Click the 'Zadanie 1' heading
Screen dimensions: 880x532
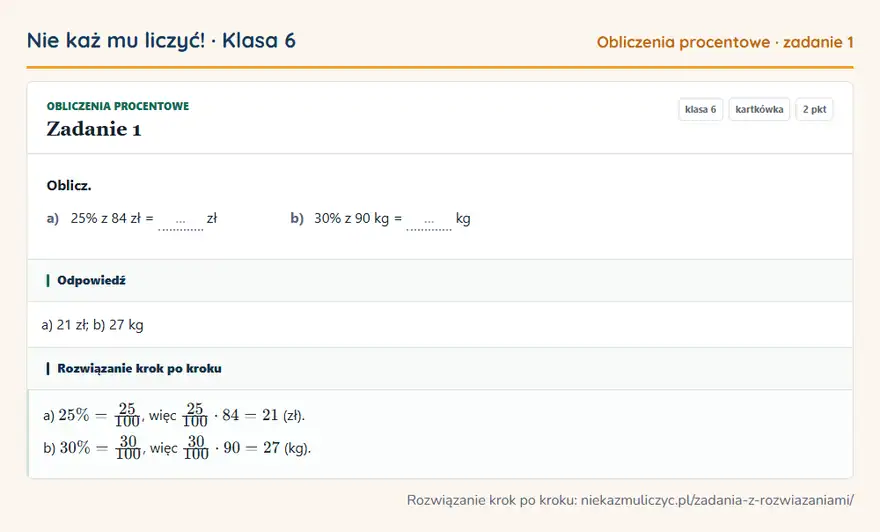94,129
